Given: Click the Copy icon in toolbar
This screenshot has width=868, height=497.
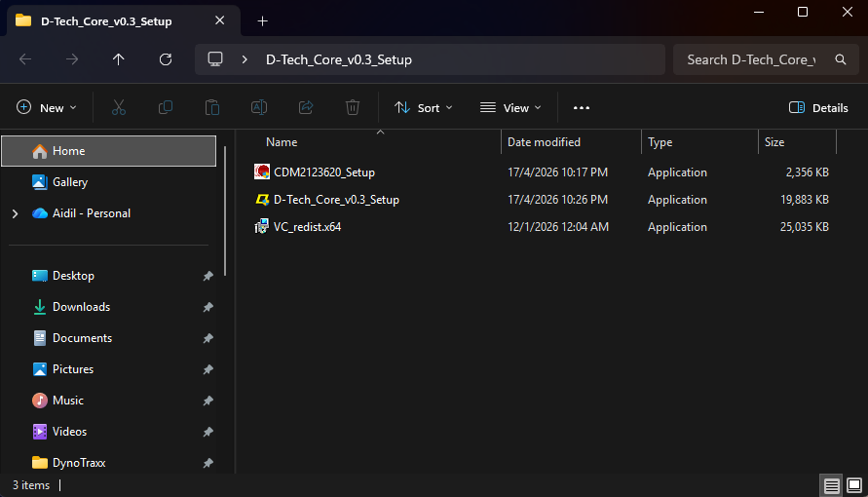Looking at the screenshot, I should click(x=165, y=107).
